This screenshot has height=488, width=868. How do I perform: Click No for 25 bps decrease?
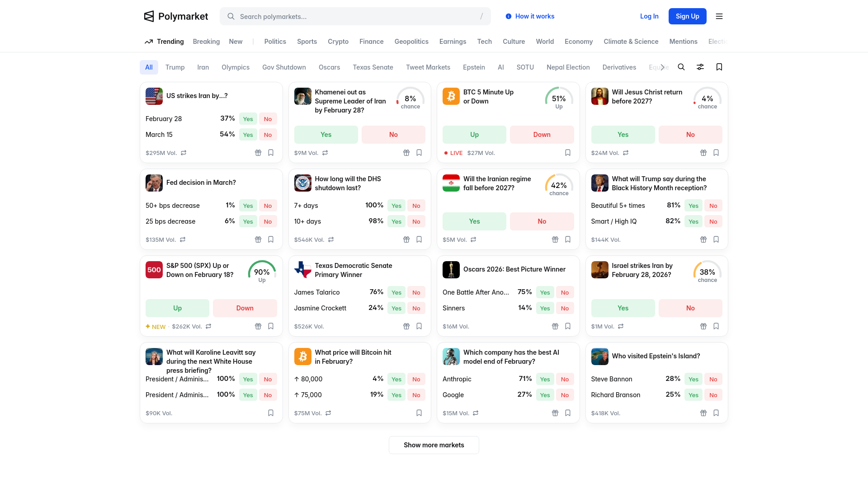point(268,221)
